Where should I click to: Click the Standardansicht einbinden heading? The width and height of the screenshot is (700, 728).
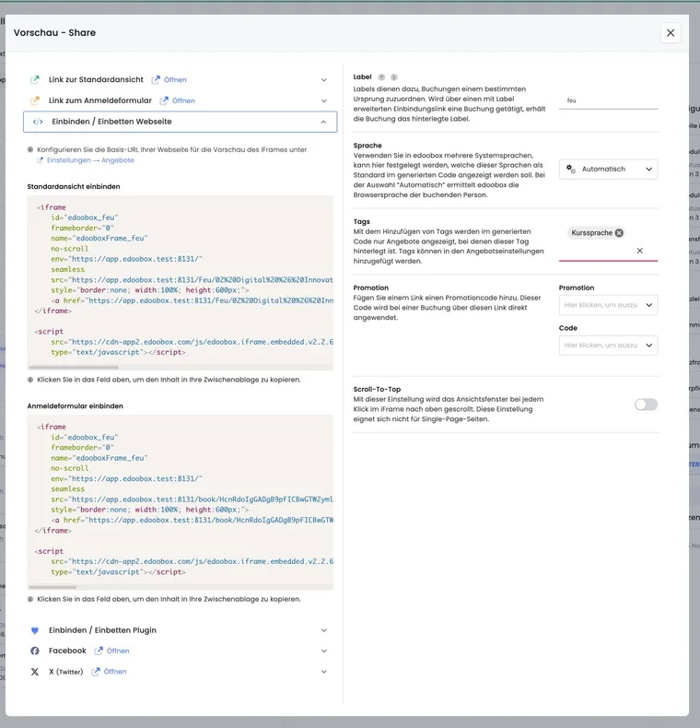click(74, 187)
